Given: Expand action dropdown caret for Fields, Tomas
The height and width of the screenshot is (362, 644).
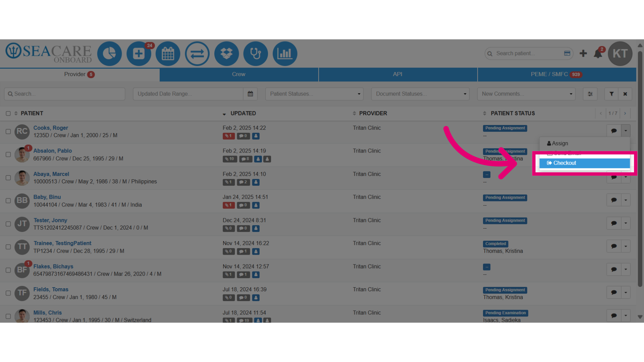Looking at the screenshot, I should click(x=626, y=293).
